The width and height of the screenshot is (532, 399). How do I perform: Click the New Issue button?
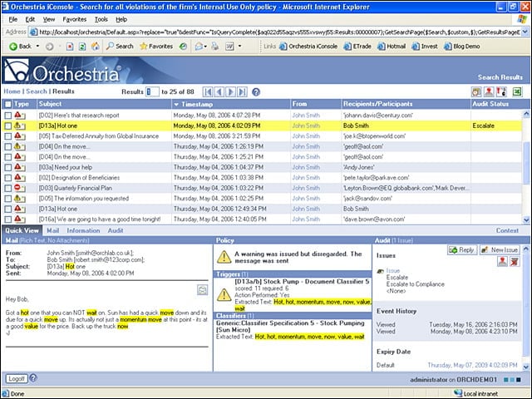click(x=500, y=250)
